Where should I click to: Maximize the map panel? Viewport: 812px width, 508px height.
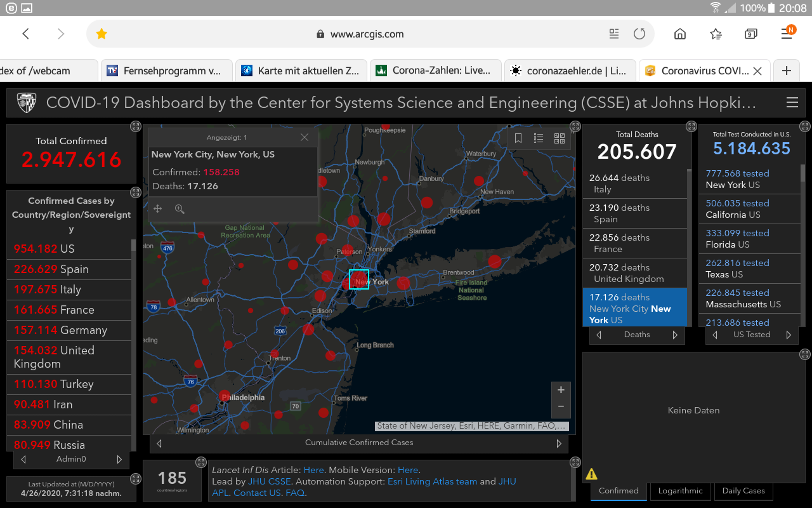pyautogui.click(x=575, y=126)
